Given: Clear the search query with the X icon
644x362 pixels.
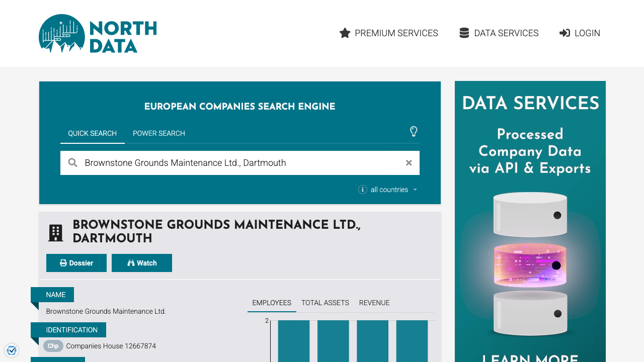Looking at the screenshot, I should pos(409,162).
